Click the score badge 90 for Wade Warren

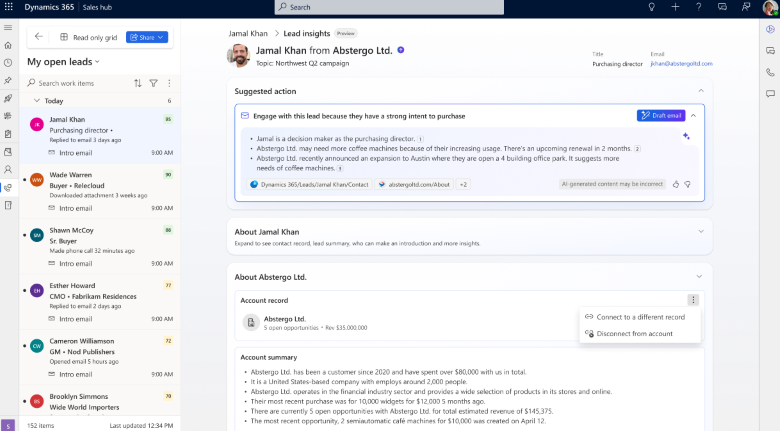(x=168, y=175)
